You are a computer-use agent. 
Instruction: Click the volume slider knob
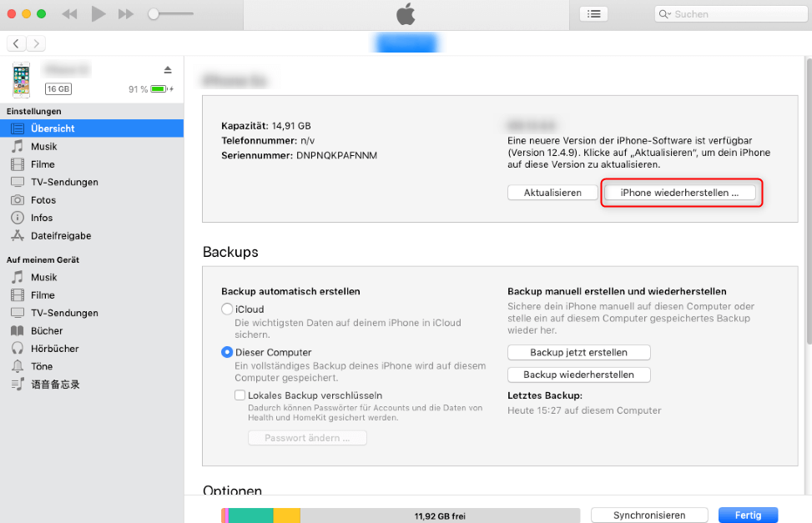154,14
